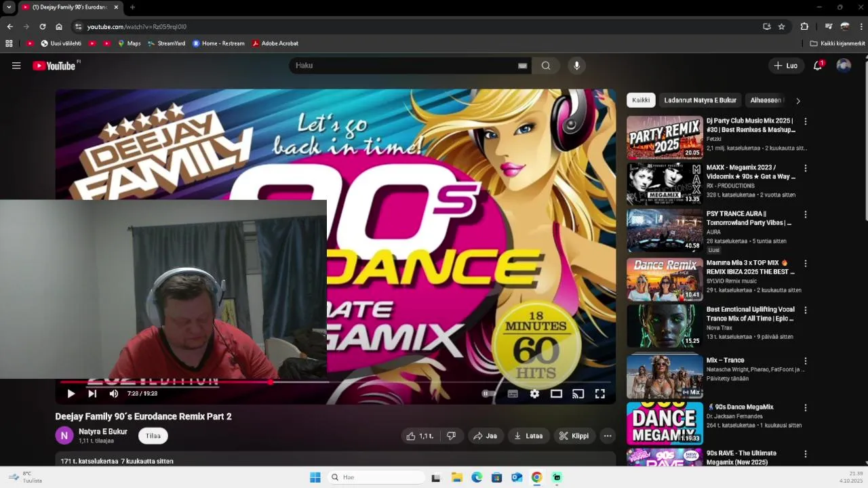This screenshot has height=488, width=868.
Task: Share the video with Jaa
Action: pyautogui.click(x=485, y=436)
